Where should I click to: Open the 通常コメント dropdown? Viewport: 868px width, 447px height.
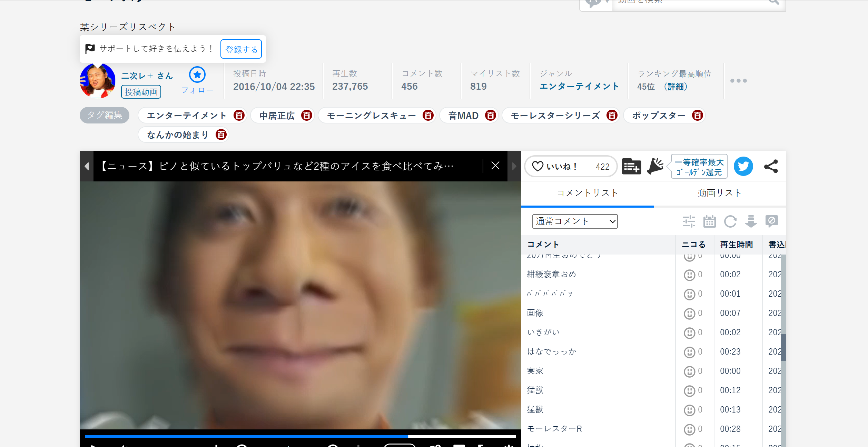coord(575,221)
